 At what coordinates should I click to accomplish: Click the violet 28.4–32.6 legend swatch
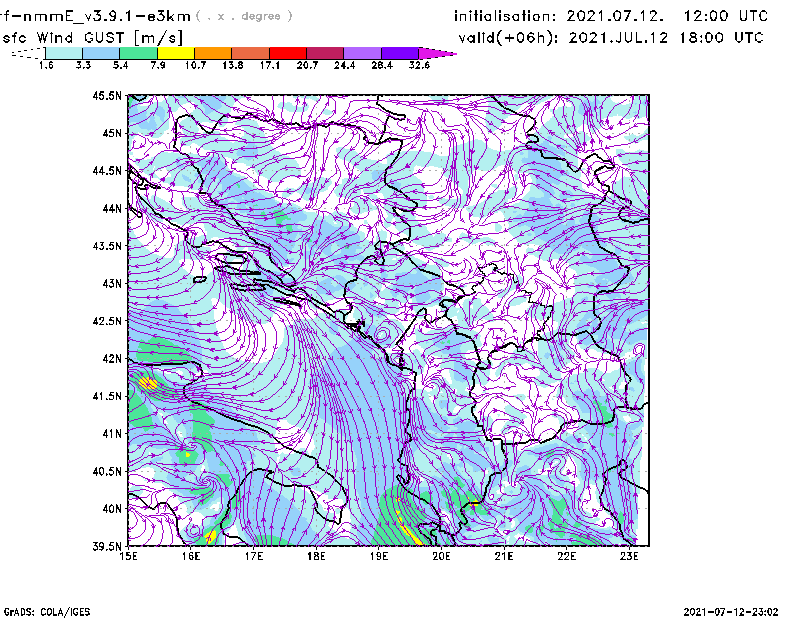400,53
